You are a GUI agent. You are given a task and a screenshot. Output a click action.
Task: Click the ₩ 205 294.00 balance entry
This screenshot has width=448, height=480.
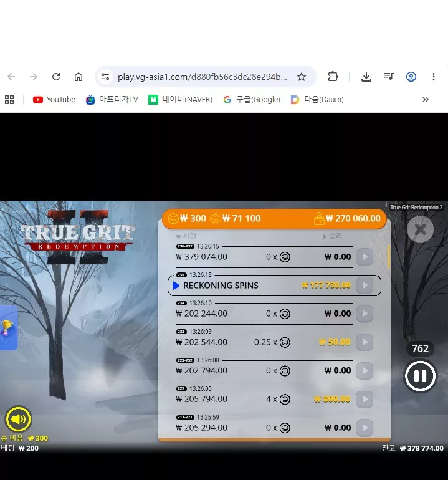pyautogui.click(x=201, y=428)
